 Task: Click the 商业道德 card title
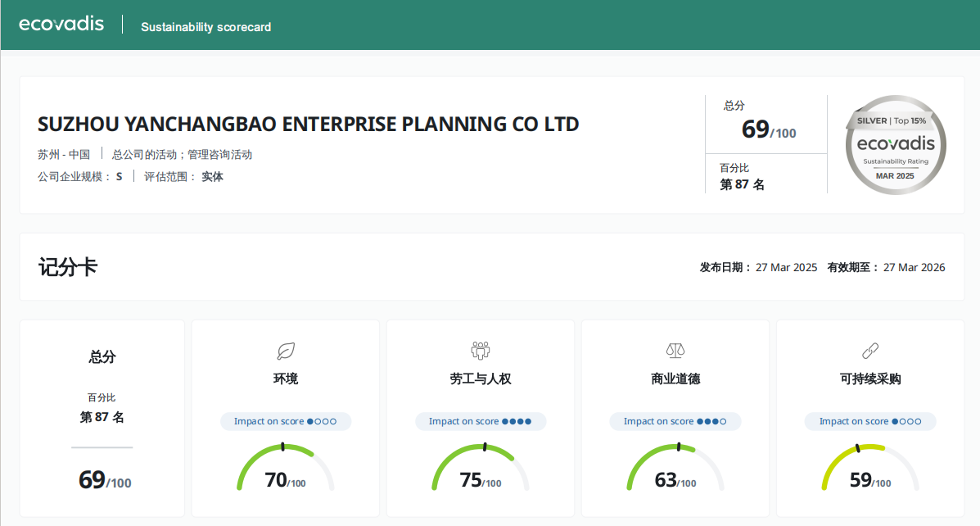click(x=675, y=379)
